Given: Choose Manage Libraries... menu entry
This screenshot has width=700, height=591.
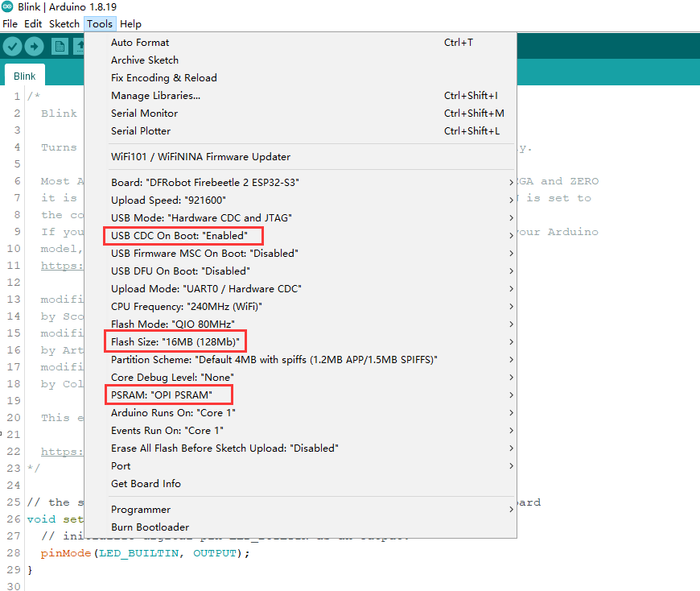Looking at the screenshot, I should click(x=155, y=96).
